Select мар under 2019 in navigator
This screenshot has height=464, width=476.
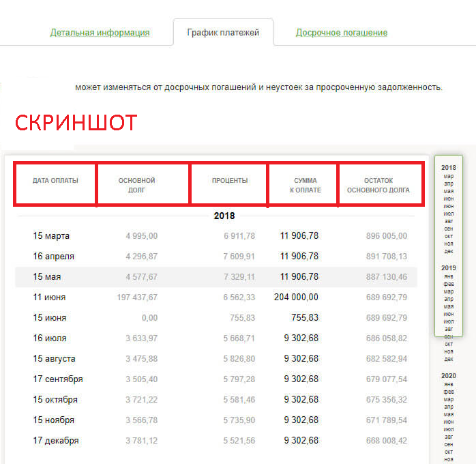pos(448,292)
